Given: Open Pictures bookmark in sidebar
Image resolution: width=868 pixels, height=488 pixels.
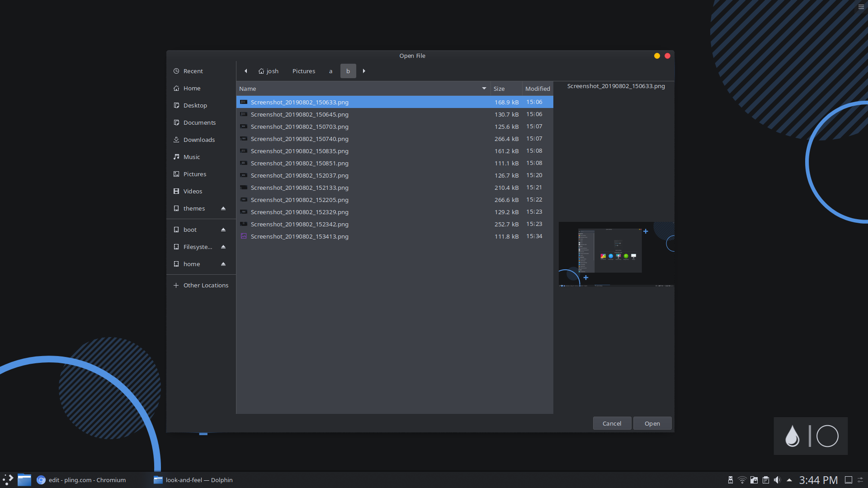Looking at the screenshot, I should click(x=201, y=174).
